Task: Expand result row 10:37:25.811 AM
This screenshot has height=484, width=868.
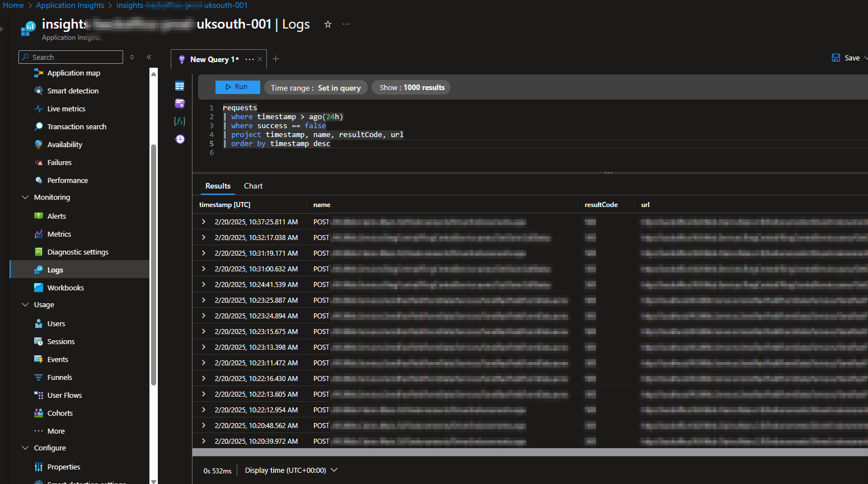Action: 204,222
